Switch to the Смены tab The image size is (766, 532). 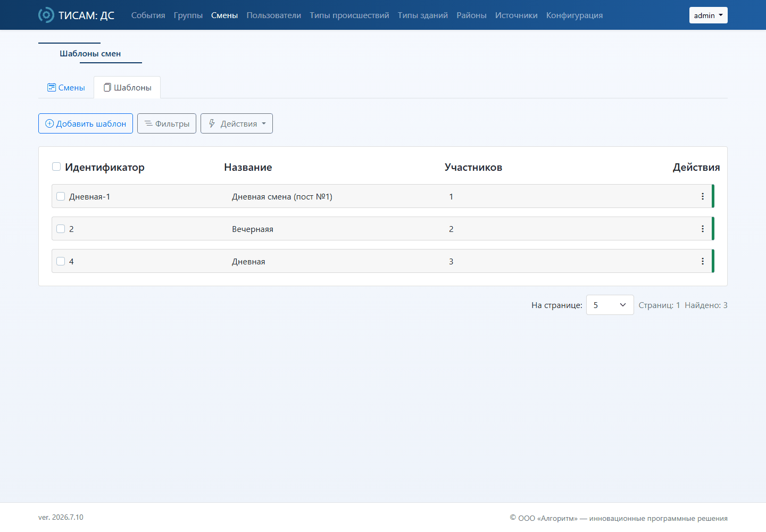pyautogui.click(x=66, y=87)
